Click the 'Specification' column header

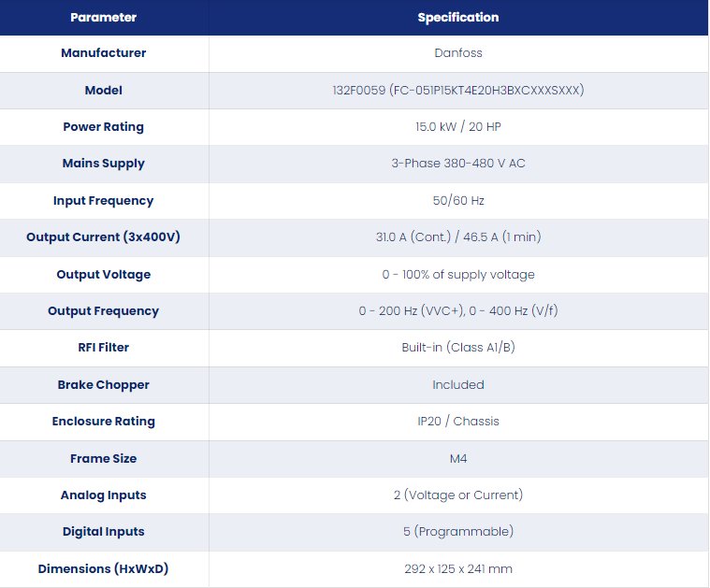pos(457,17)
